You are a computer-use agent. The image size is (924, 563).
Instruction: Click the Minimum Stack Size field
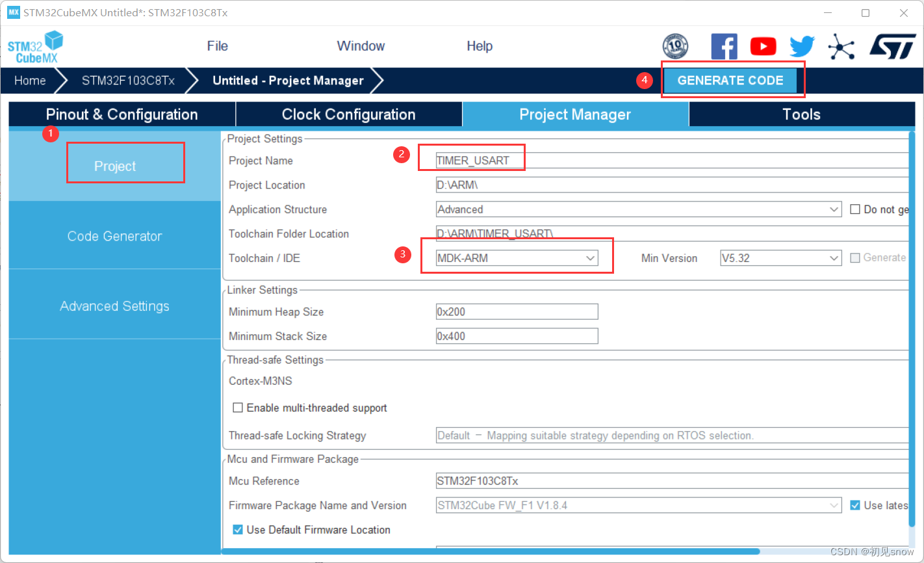pos(517,336)
